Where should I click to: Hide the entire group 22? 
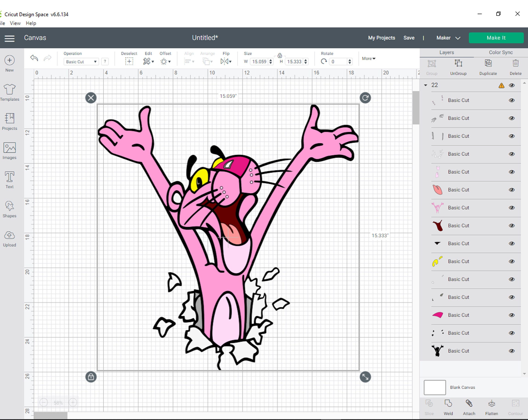512,85
